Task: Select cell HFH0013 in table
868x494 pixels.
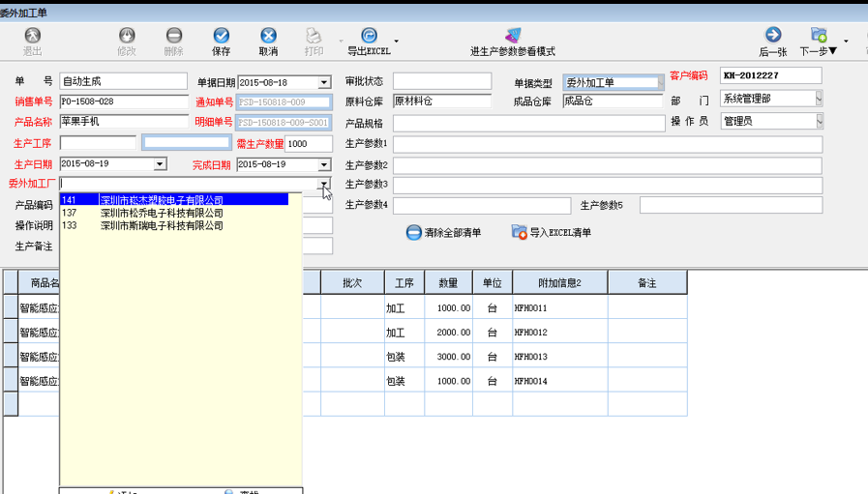Action: point(560,357)
